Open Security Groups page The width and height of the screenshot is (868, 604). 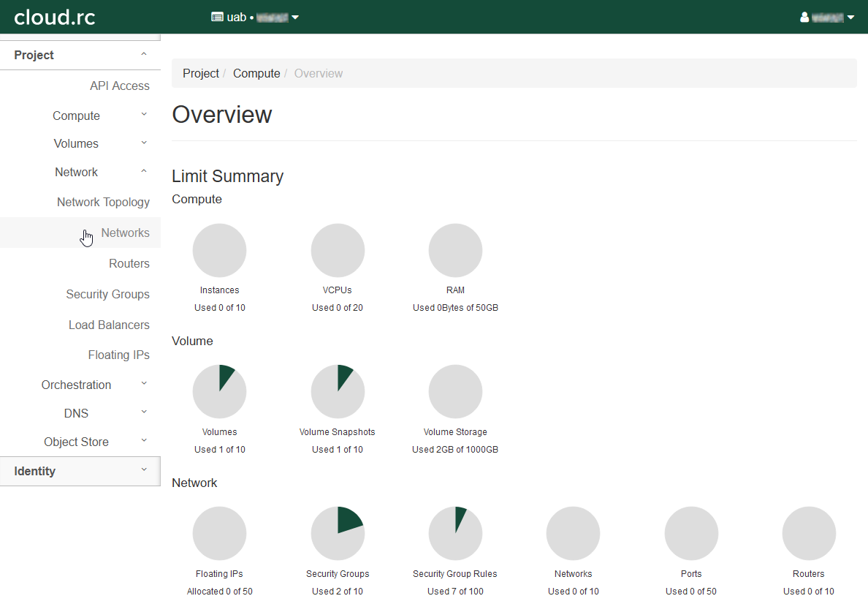pyautogui.click(x=107, y=295)
